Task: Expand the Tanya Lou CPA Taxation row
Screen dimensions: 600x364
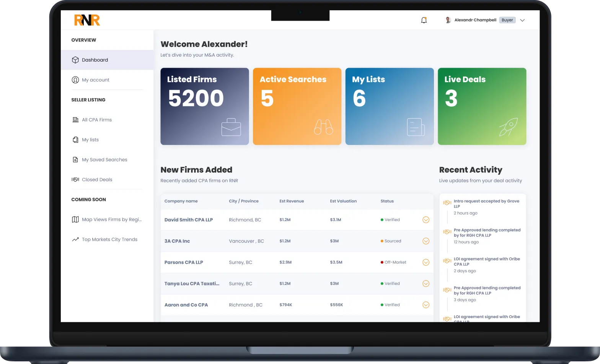Action: tap(426, 284)
